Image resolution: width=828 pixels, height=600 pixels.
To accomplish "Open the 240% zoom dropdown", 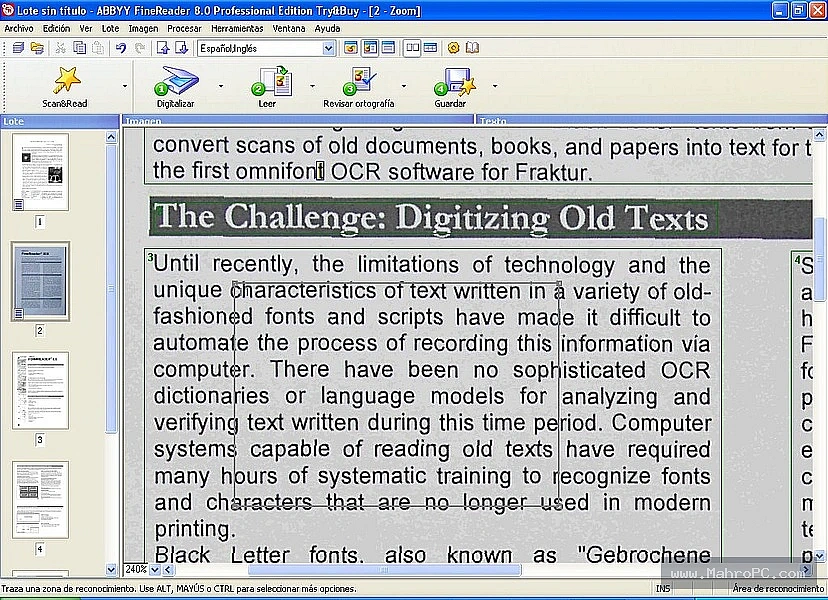I will click(x=155, y=570).
